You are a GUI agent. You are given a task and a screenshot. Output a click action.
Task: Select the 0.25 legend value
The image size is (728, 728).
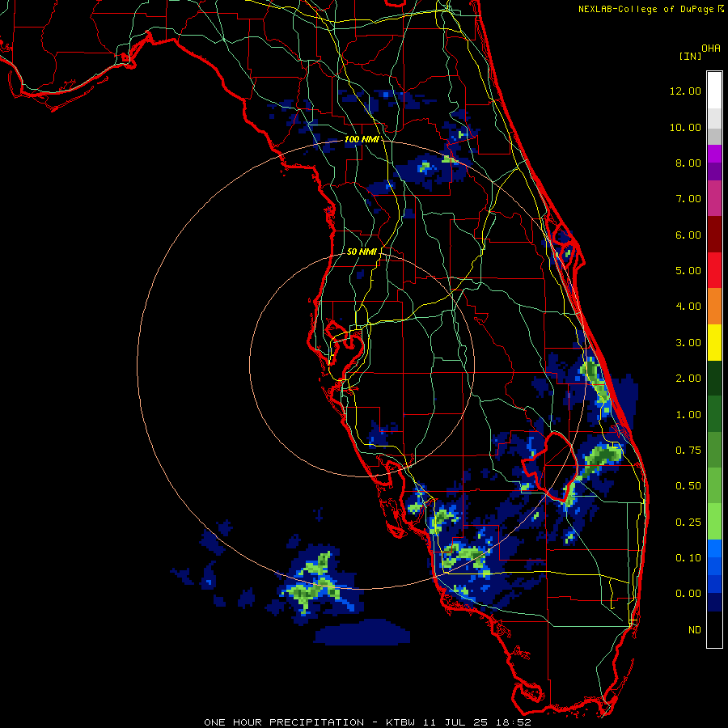click(x=688, y=523)
